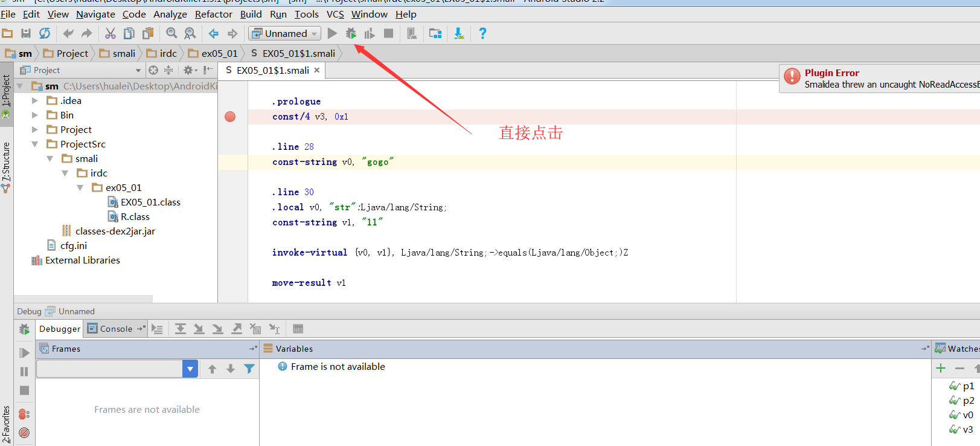Screen dimensions: 980x446
Task: Open Help with the question mark icon
Action: coord(482,33)
